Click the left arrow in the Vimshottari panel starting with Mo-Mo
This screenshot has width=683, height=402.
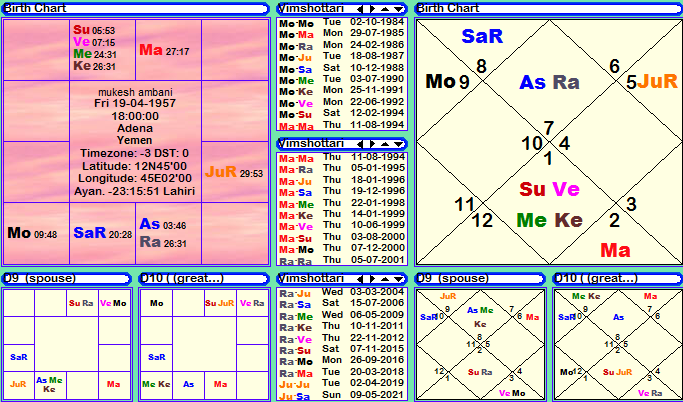(360, 9)
